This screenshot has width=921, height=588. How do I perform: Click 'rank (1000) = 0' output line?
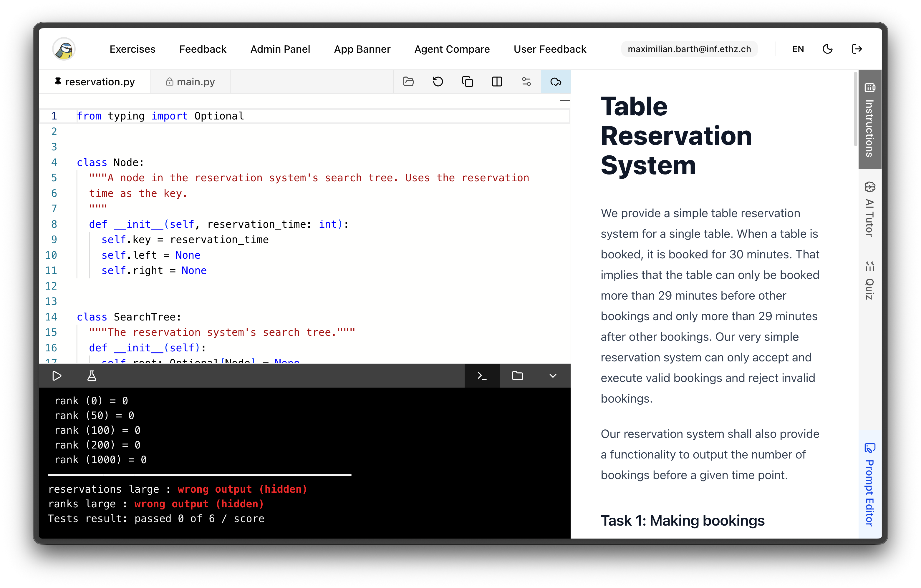101,460
